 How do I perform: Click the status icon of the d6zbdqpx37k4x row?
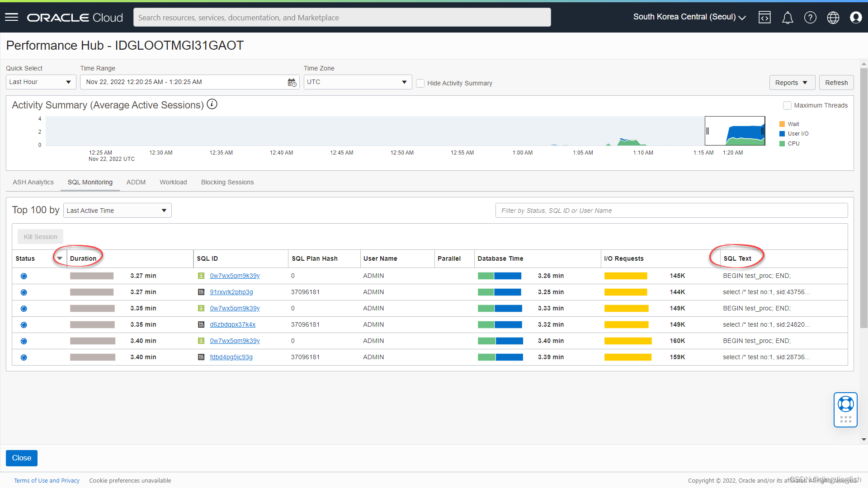pyautogui.click(x=24, y=325)
